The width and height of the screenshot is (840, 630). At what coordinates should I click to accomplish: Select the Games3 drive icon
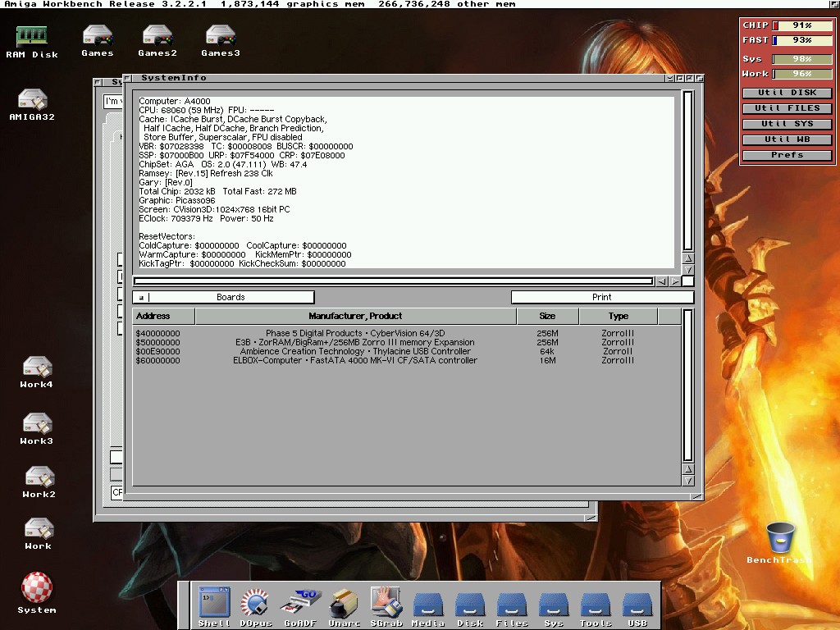click(220, 41)
